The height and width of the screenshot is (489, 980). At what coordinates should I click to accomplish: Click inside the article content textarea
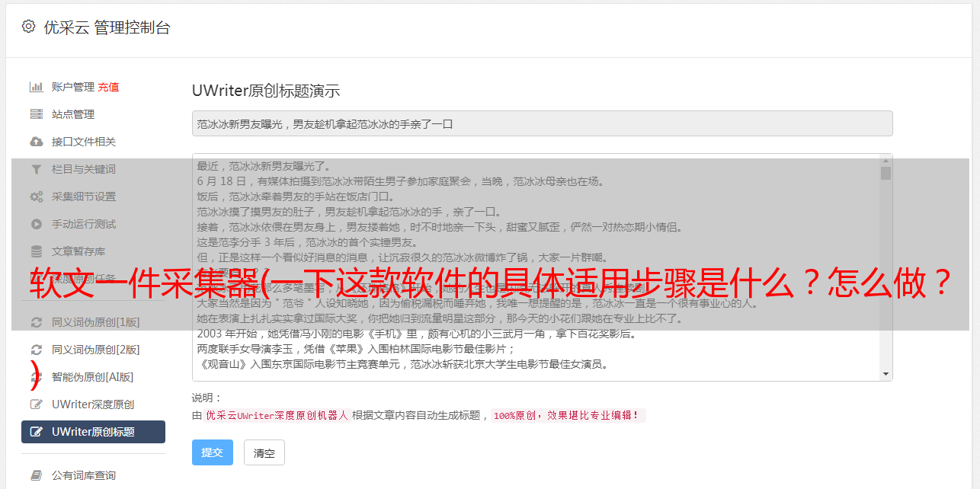pos(536,267)
